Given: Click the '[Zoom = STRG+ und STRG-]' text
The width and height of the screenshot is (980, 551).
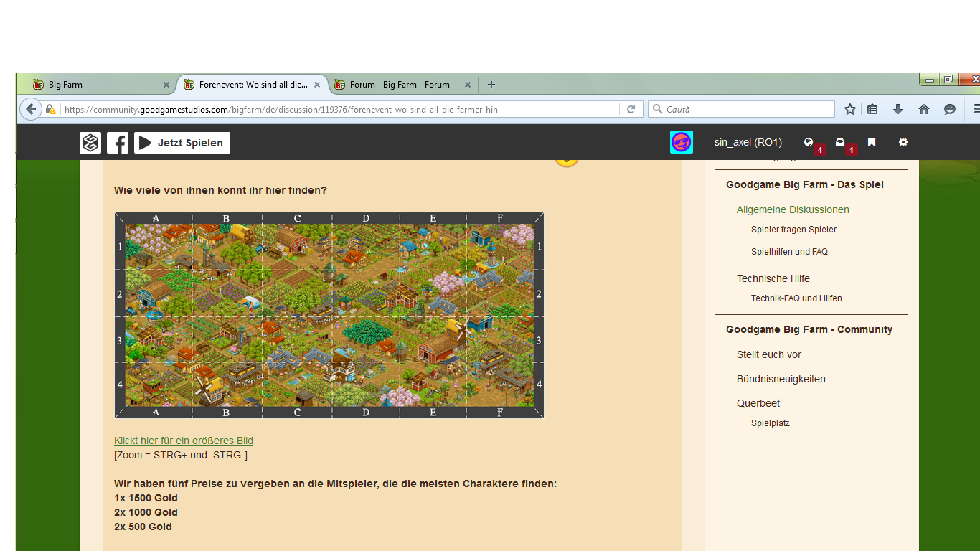Looking at the screenshot, I should point(181,455).
